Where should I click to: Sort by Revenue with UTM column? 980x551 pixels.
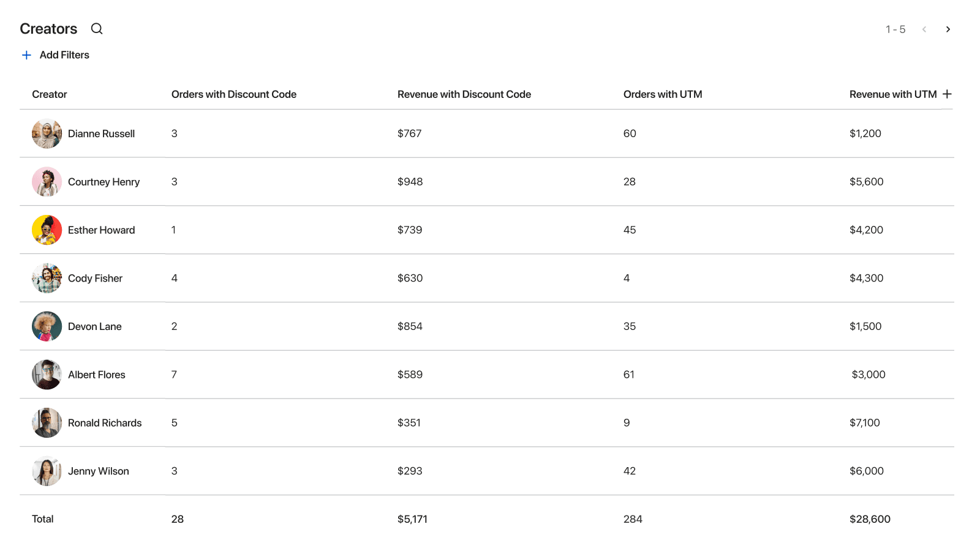pyautogui.click(x=892, y=94)
